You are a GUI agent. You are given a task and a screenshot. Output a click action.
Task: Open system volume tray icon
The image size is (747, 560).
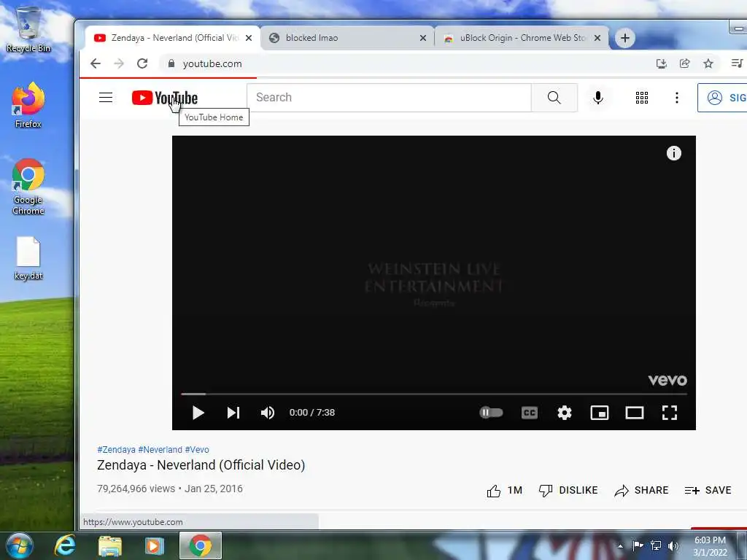pyautogui.click(x=673, y=545)
